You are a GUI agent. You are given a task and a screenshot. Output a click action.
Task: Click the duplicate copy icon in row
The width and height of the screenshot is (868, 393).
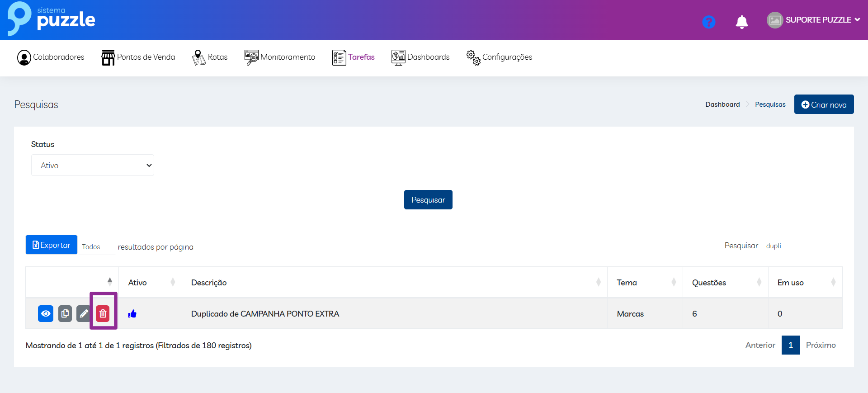(65, 313)
